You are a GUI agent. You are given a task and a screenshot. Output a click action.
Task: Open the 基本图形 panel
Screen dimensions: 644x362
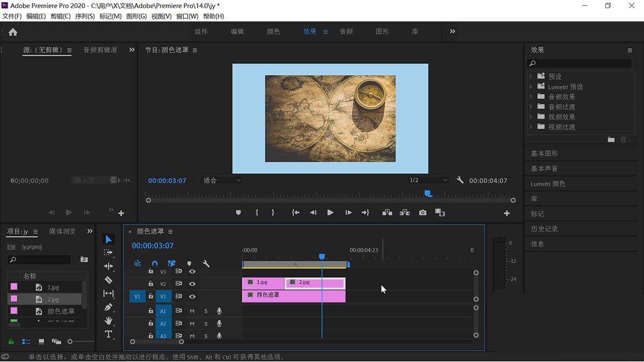point(544,153)
